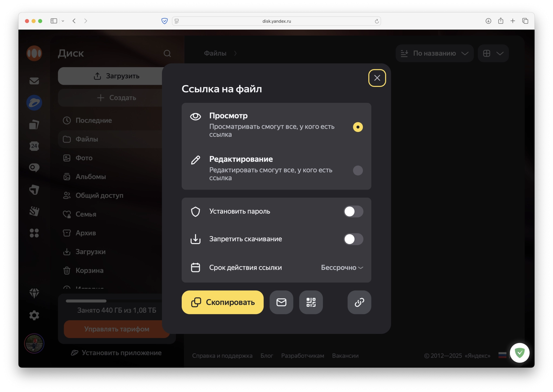
Task: Expand Бессрочно link expiry dropdown
Action: coord(342,268)
